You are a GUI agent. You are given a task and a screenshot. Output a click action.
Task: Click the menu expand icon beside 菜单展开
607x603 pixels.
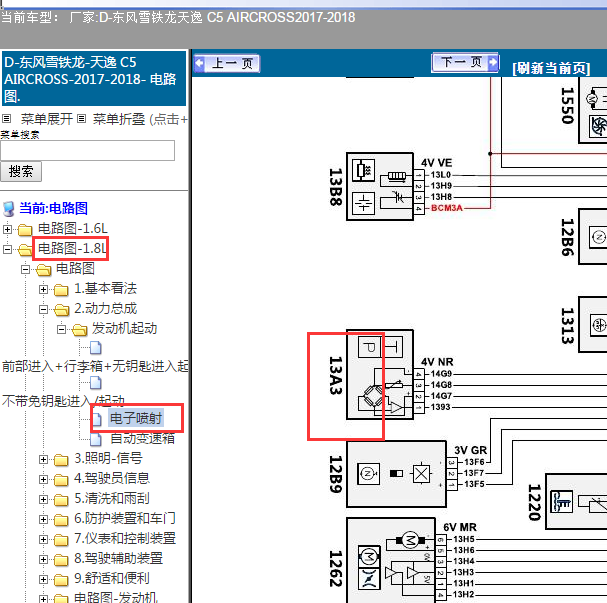click(x=7, y=118)
